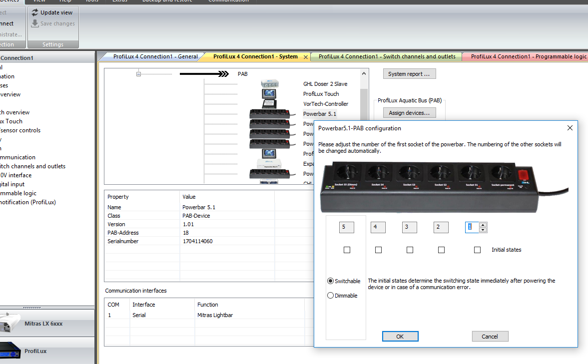Select Powerbar 5.1 label in device tree
Image resolution: width=588 pixels, height=364 pixels.
320,114
